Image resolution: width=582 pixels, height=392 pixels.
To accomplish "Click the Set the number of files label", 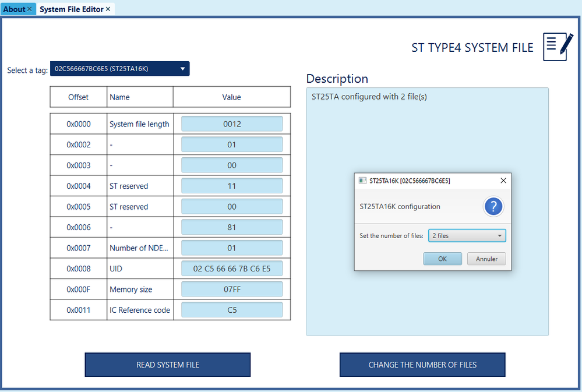I will click(391, 236).
